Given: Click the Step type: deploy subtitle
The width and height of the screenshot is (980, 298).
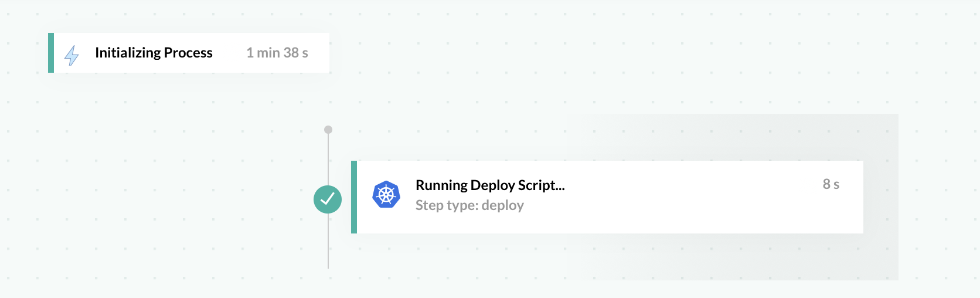Looking at the screenshot, I should pos(469,205).
